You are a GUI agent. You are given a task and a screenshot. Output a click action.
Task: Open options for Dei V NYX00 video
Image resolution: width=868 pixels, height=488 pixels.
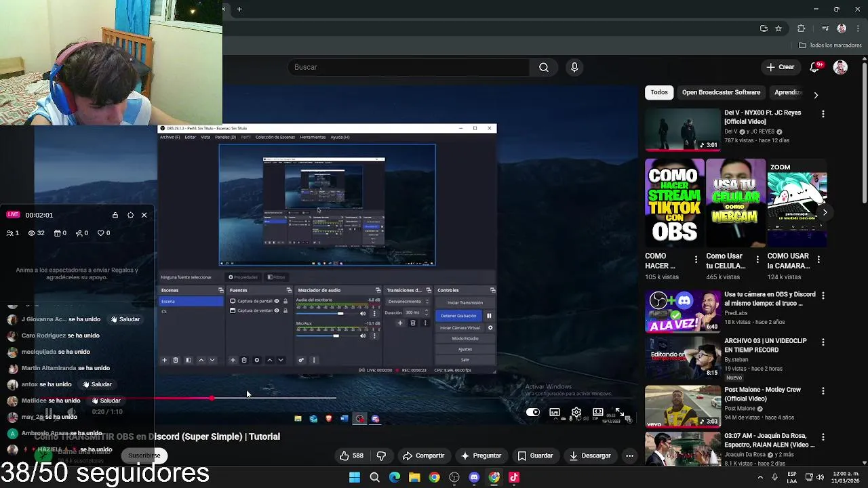[823, 115]
